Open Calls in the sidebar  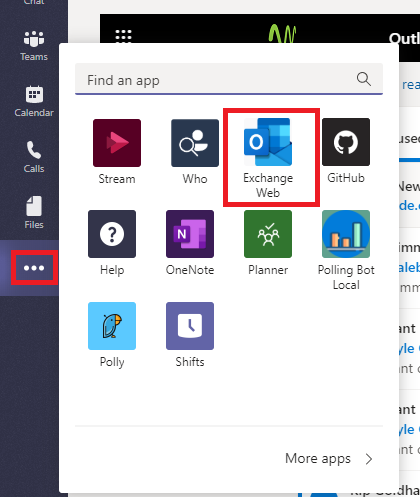[x=34, y=157]
